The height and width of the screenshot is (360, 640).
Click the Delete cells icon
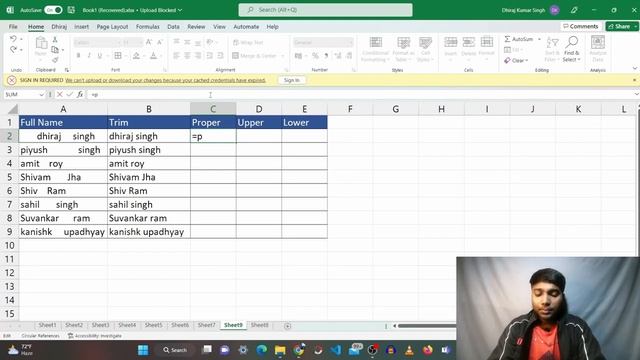[x=469, y=42]
